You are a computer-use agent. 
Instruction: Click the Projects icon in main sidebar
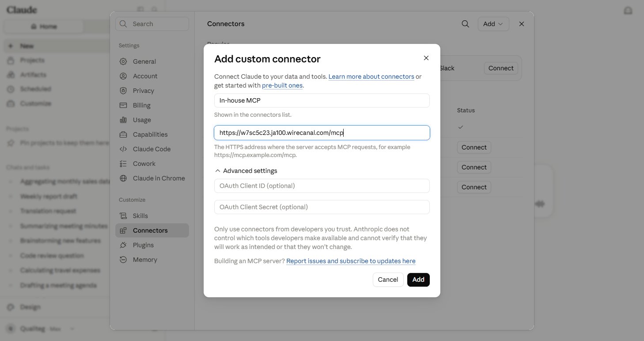11,60
